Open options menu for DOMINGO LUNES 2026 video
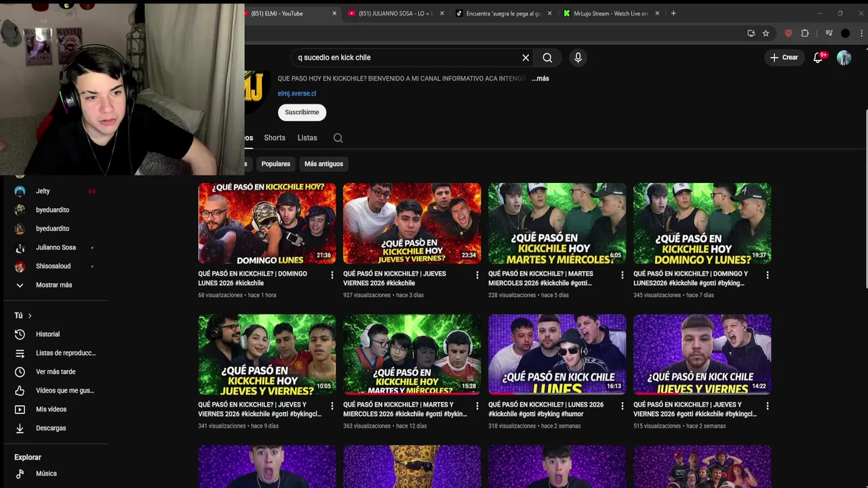The width and height of the screenshot is (868, 488). click(332, 275)
